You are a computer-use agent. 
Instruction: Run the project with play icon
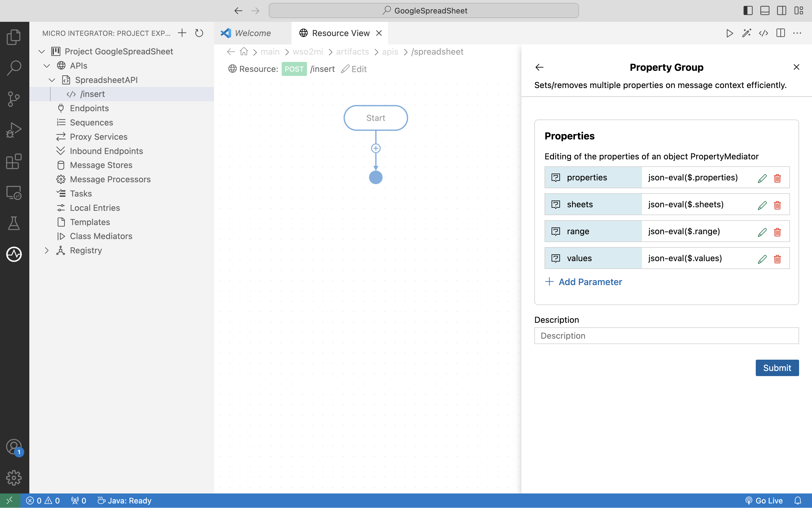point(729,33)
